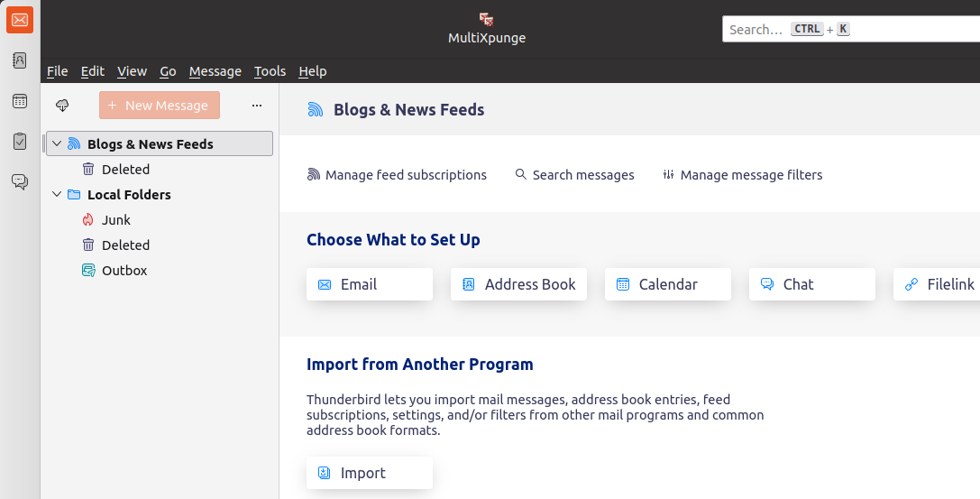Viewport: 980px width, 499px height.
Task: Collapse the Local Folders tree
Action: (57, 195)
